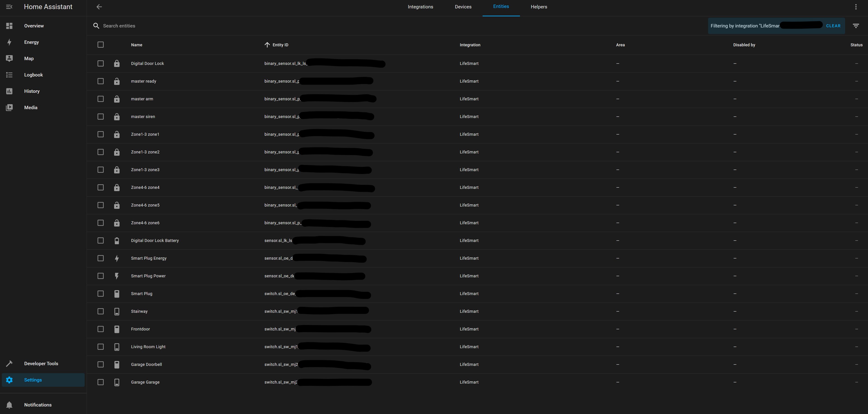Collapse the sidebar with hamburger menu icon
The image size is (868, 414).
[x=9, y=7]
